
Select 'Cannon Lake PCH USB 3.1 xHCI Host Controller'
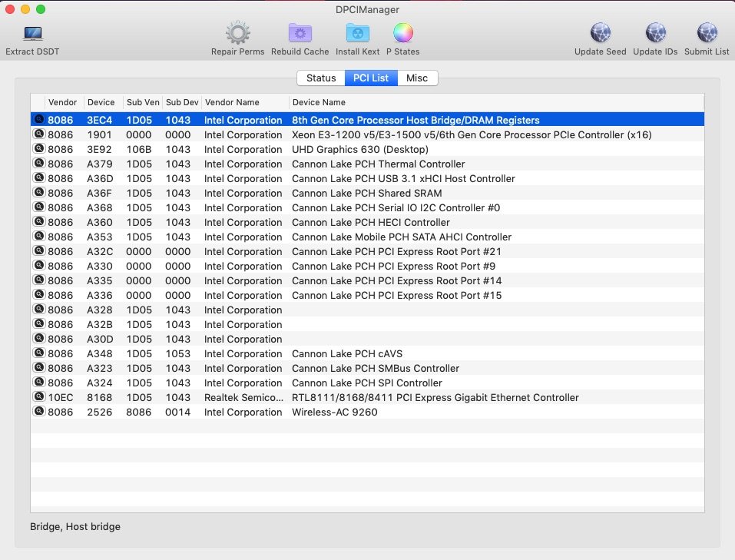[403, 178]
